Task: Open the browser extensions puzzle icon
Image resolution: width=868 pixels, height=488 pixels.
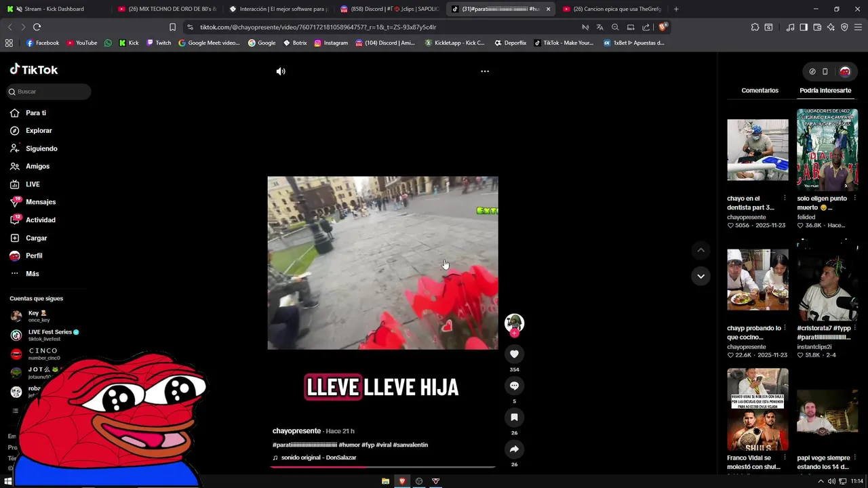Action: (755, 27)
